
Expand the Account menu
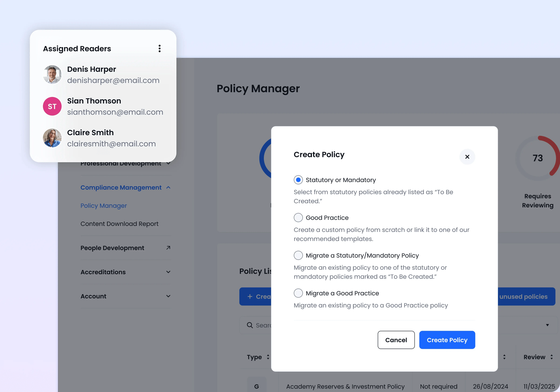tap(168, 296)
